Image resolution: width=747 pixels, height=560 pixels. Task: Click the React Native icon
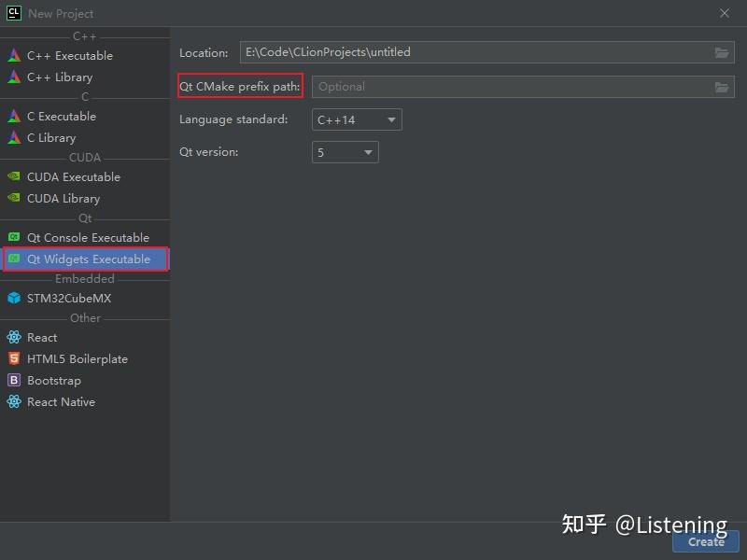16,401
